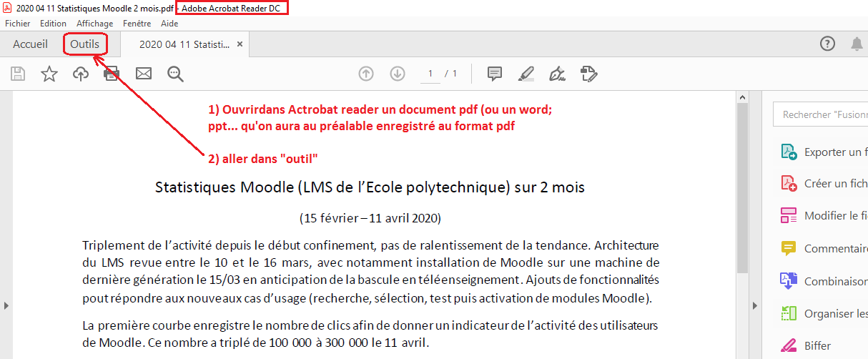Click the paragraph starting "La première courbe"
Screen dimensions: 868x359
[x=370, y=333]
